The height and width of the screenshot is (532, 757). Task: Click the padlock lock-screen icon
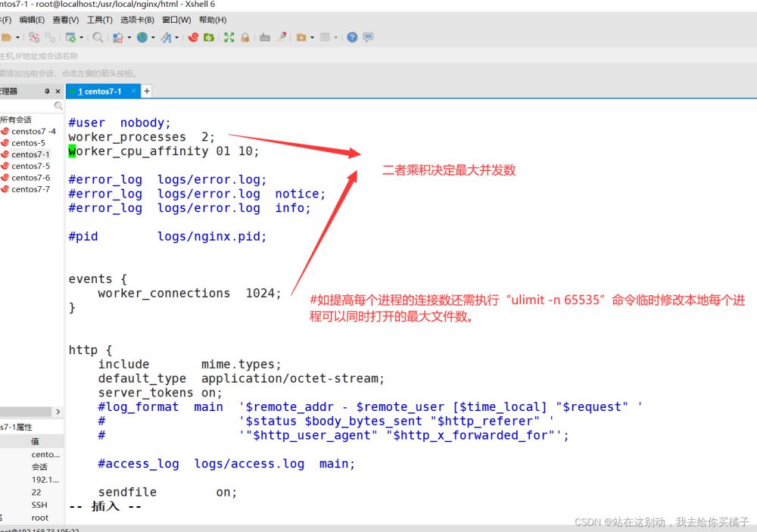pos(245,37)
